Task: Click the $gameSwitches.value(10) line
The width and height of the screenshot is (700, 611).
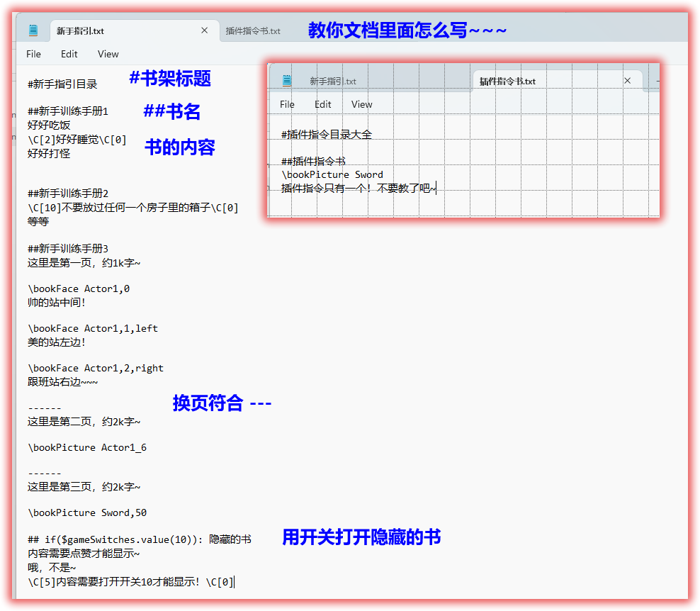Action: coord(140,539)
